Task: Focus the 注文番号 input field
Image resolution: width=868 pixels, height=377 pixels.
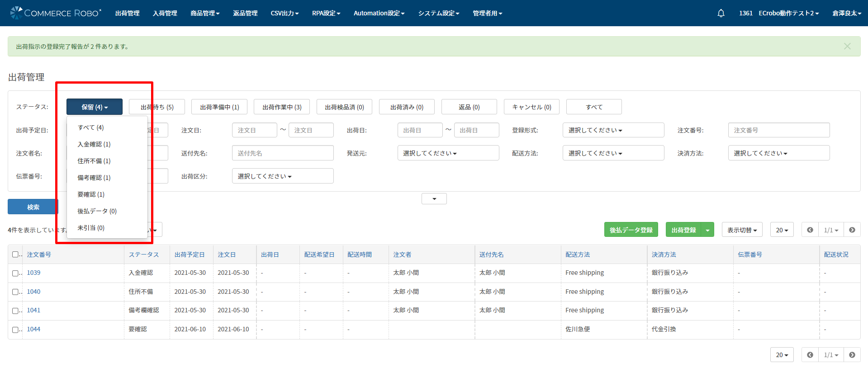Action: coord(779,130)
